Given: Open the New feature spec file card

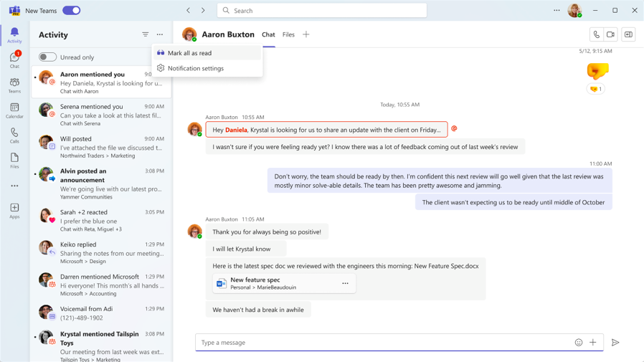Looking at the screenshot, I should (x=284, y=283).
